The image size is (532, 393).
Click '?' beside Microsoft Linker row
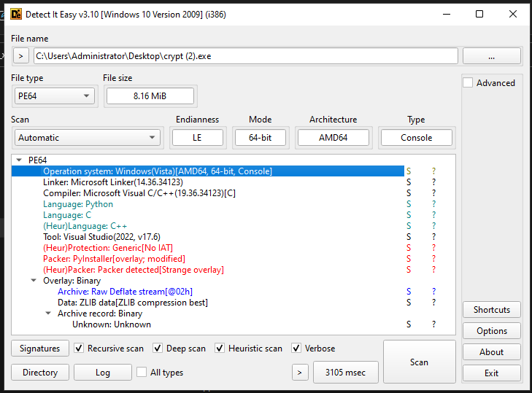433,182
